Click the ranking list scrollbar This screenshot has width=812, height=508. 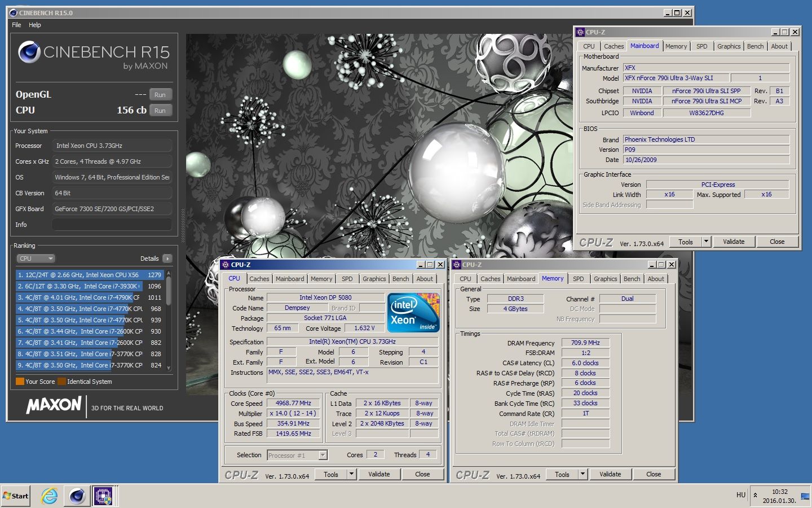[169, 321]
